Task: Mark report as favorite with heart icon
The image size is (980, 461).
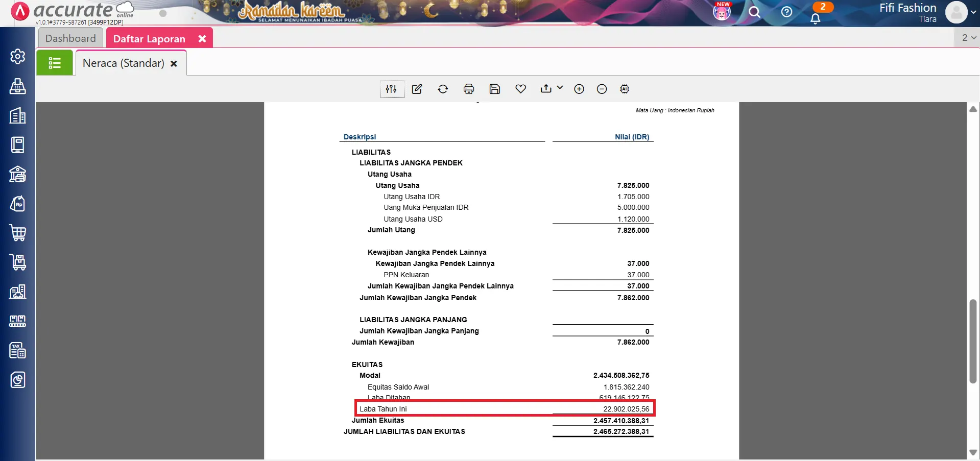Action: (x=520, y=89)
